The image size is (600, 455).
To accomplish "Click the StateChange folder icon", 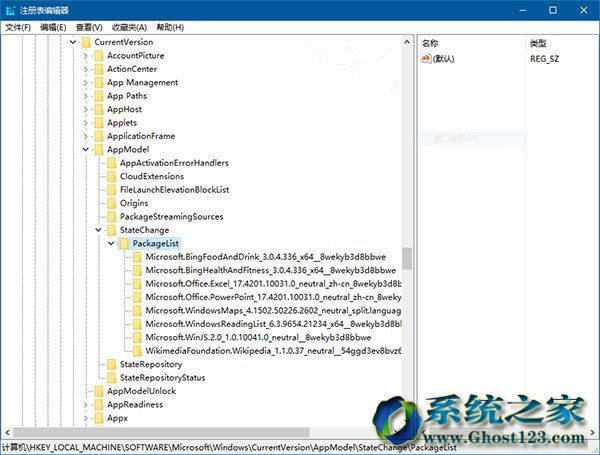I will point(111,230).
